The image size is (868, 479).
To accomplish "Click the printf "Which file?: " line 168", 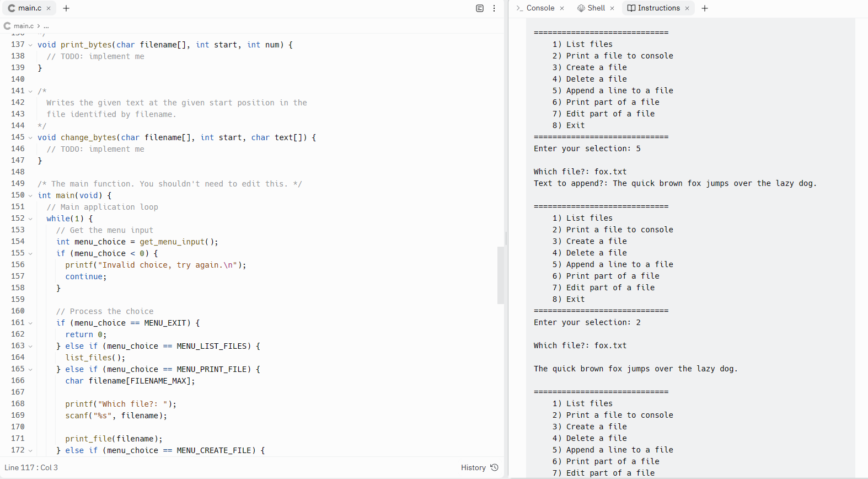I will pos(121,404).
